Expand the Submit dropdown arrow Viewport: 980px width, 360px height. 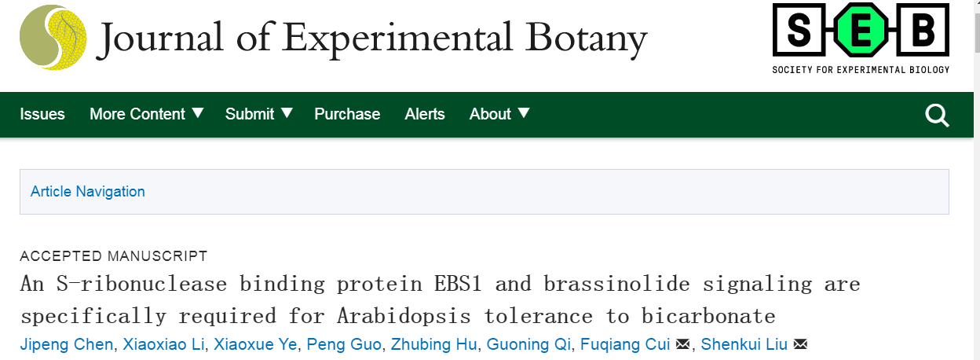point(287,113)
